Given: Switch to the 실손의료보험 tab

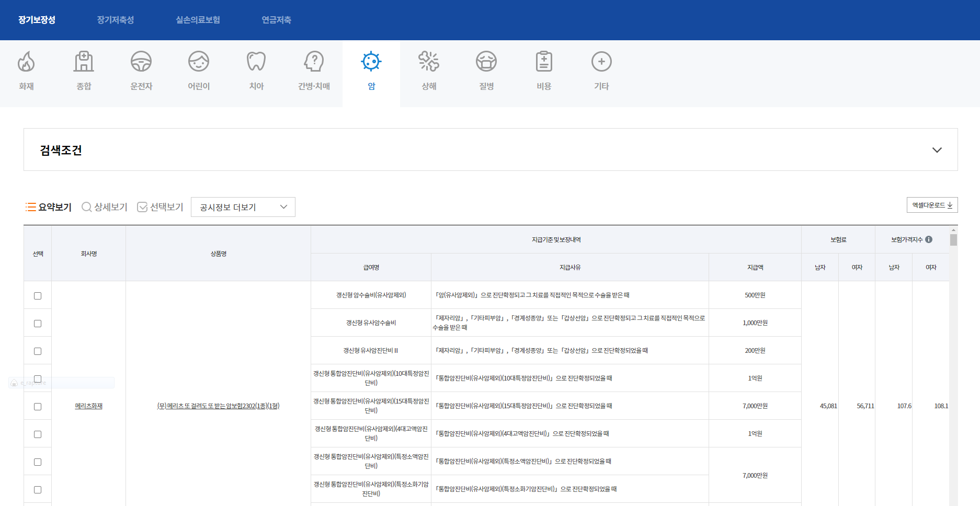Looking at the screenshot, I should pyautogui.click(x=198, y=20).
